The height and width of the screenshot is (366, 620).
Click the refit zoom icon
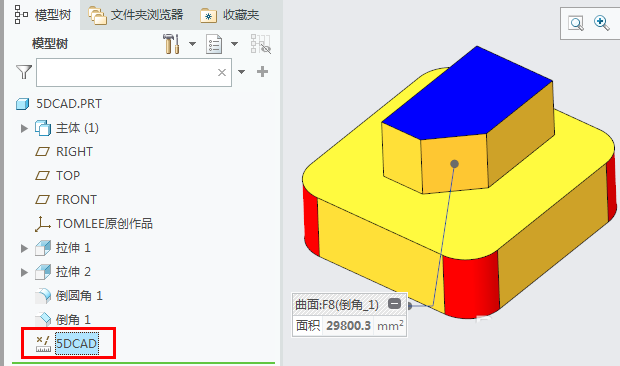tap(576, 23)
